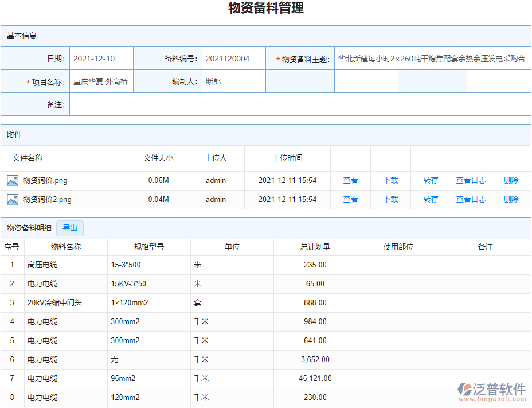
Task: Click 转存 on the first attachment row
Action: (431, 180)
